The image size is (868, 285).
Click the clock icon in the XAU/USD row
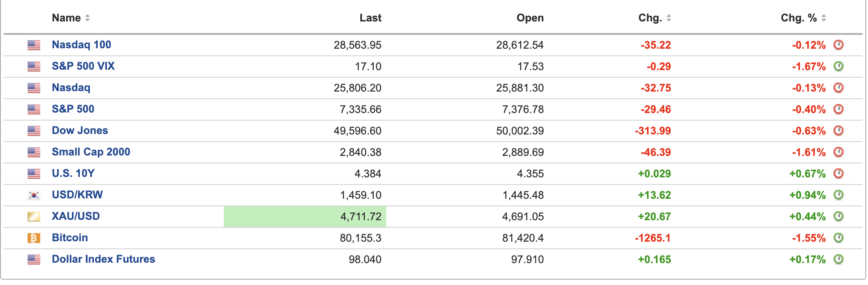(839, 216)
